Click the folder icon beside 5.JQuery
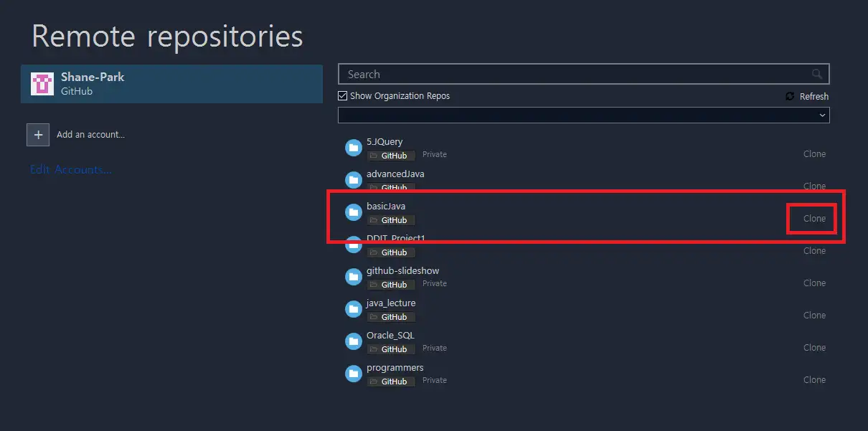The image size is (868, 431). (353, 148)
